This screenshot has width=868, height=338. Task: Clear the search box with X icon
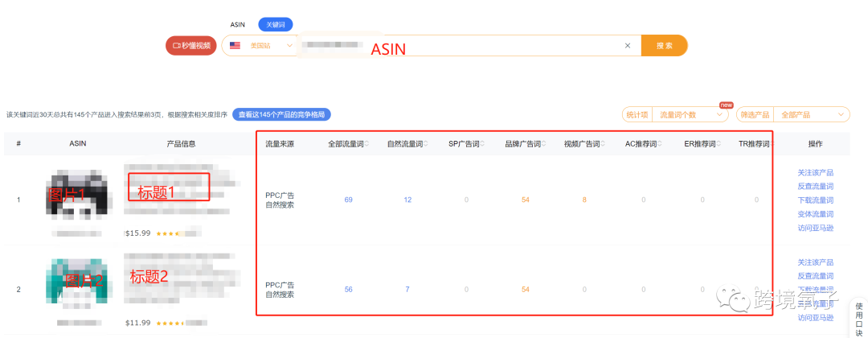627,46
